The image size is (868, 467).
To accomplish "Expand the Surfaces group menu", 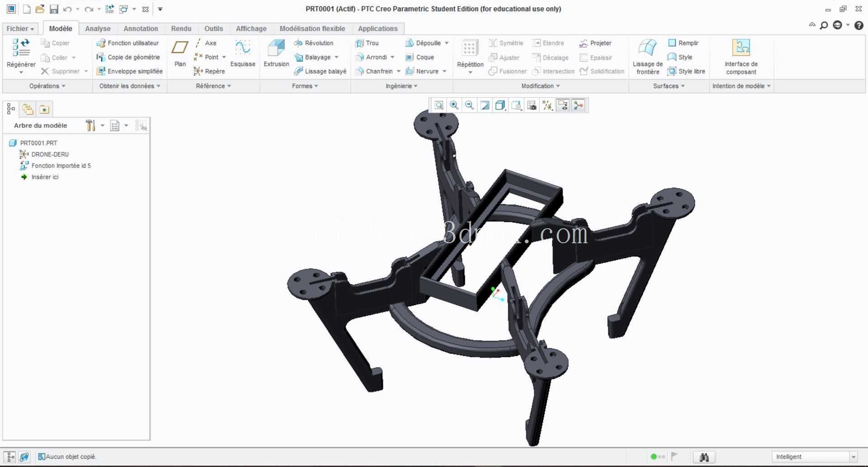I will 669,86.
